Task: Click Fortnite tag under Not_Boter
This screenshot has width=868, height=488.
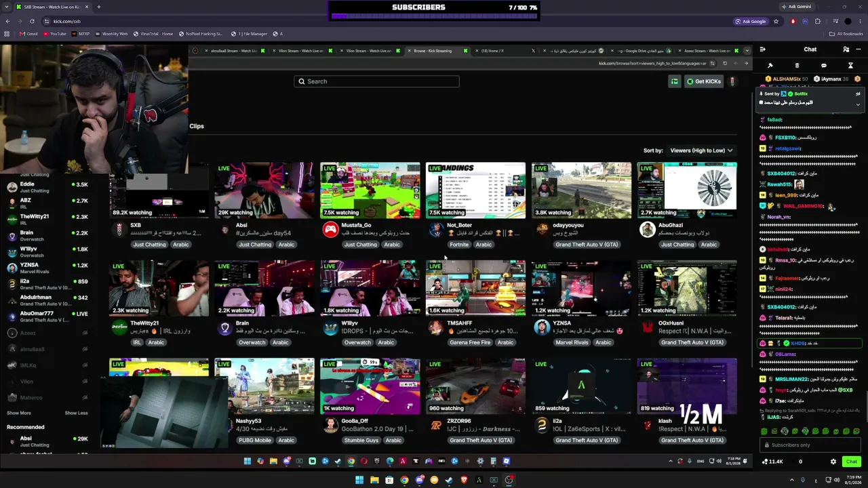Action: [x=459, y=245]
